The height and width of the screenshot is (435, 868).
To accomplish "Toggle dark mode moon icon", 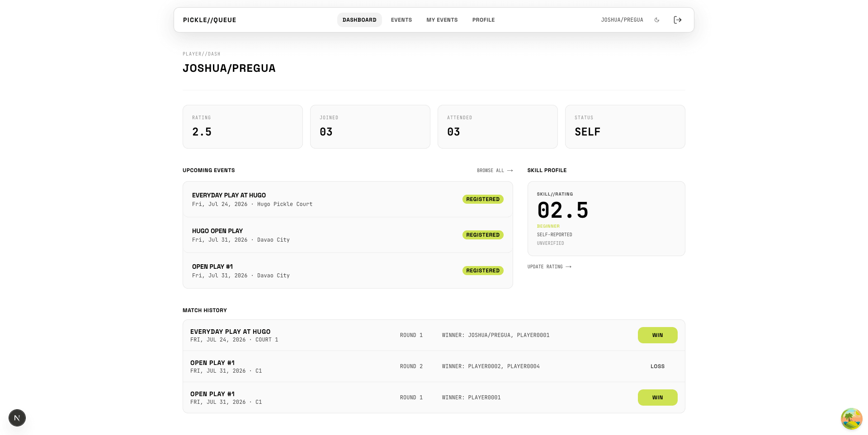I will pyautogui.click(x=657, y=20).
